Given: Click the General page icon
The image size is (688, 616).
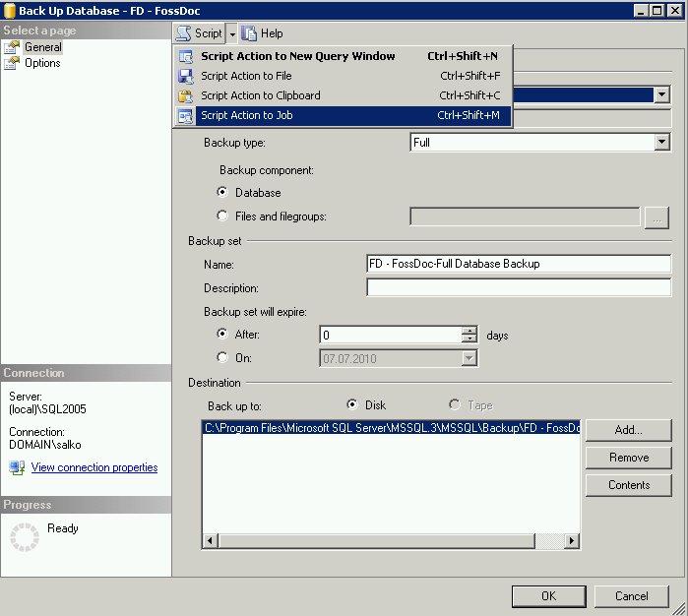Looking at the screenshot, I should (12, 47).
